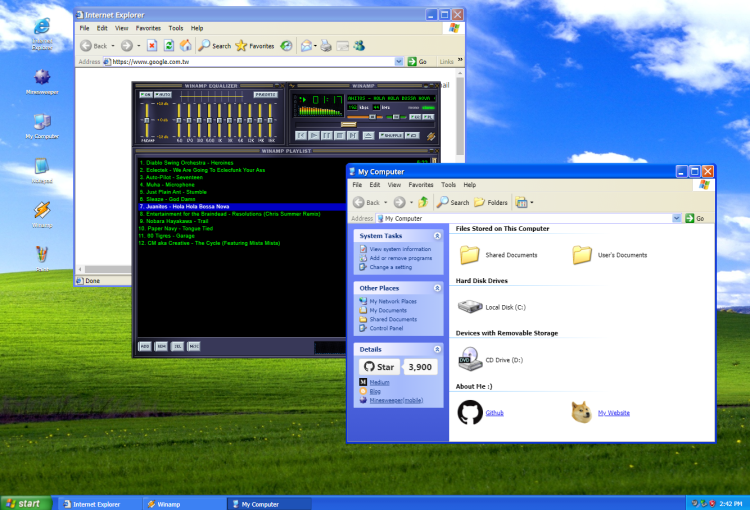The height and width of the screenshot is (510, 750).
Task: Click the Winamp Pause button
Action: (x=327, y=135)
